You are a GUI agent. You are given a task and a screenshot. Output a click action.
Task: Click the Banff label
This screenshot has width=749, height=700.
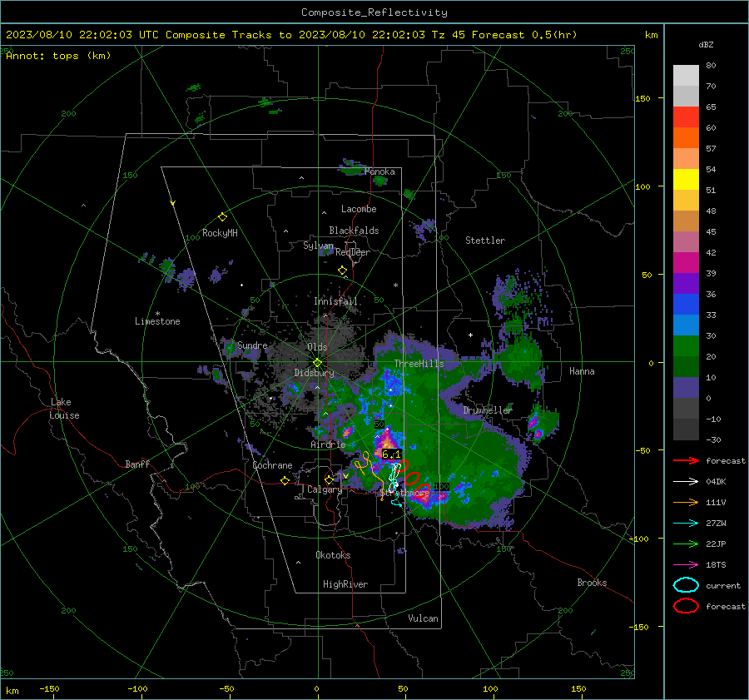(x=137, y=464)
